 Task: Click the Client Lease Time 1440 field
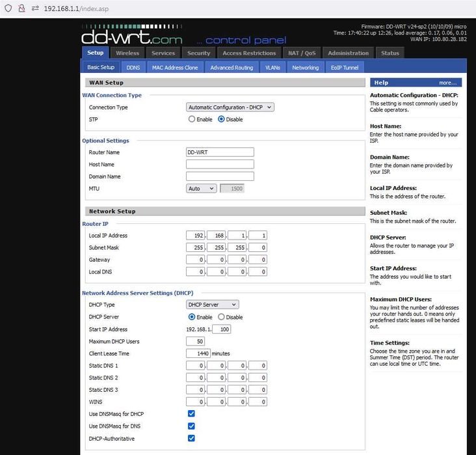(x=198, y=353)
